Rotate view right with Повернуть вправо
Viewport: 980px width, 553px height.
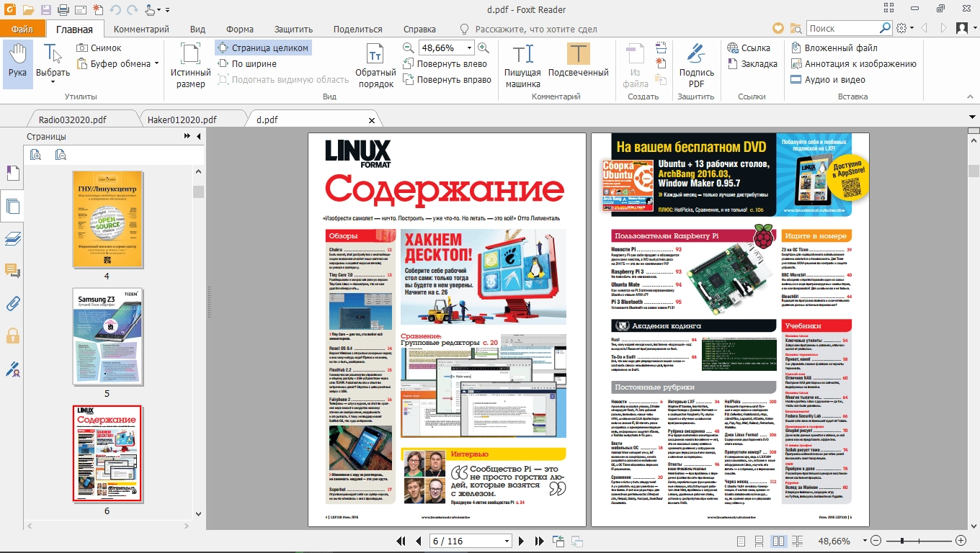click(446, 80)
